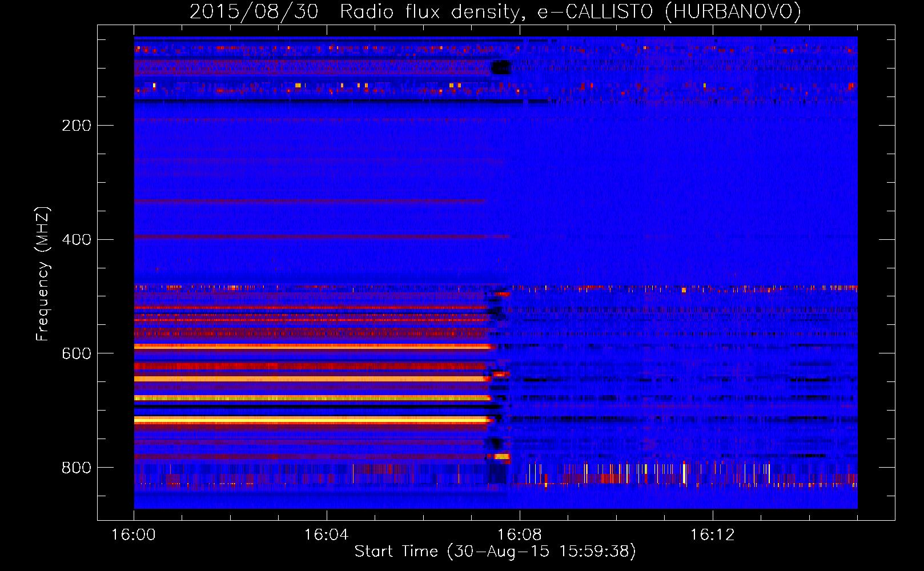
Task: Select the '800' frequency axis label
Action: 77,468
